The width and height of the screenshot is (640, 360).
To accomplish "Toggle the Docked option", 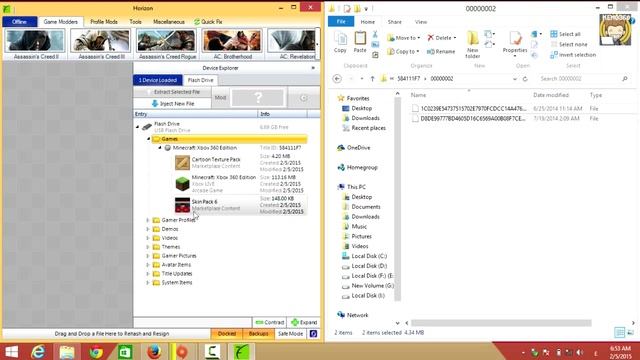I will [227, 334].
